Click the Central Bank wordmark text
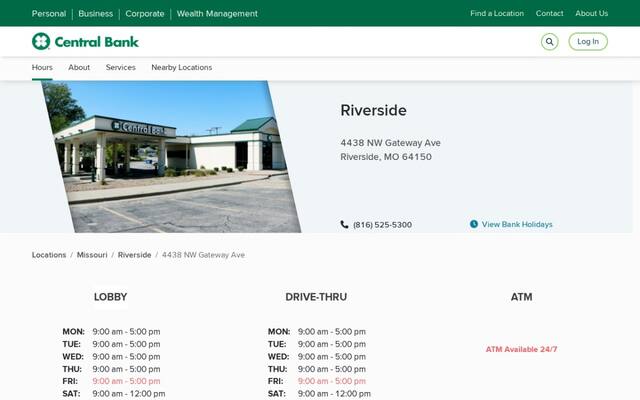640x400 pixels. 96,42
